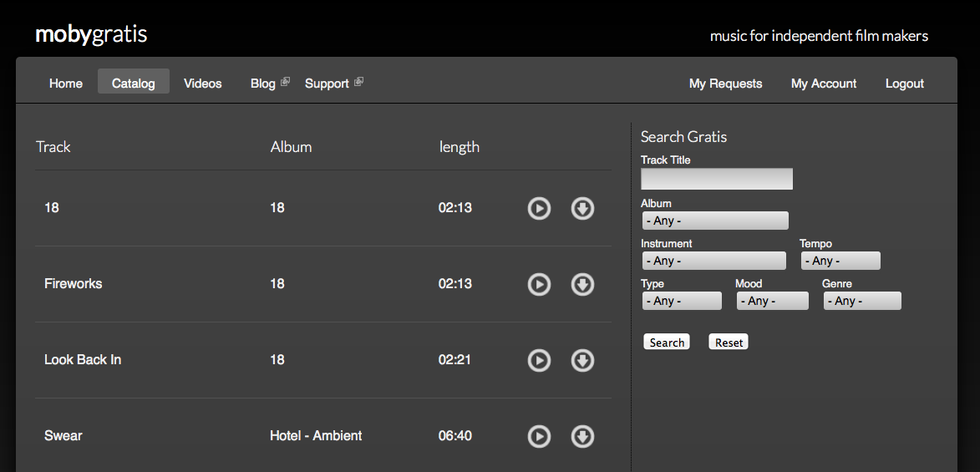Download the Swear track
The image size is (980, 472).
[582, 436]
